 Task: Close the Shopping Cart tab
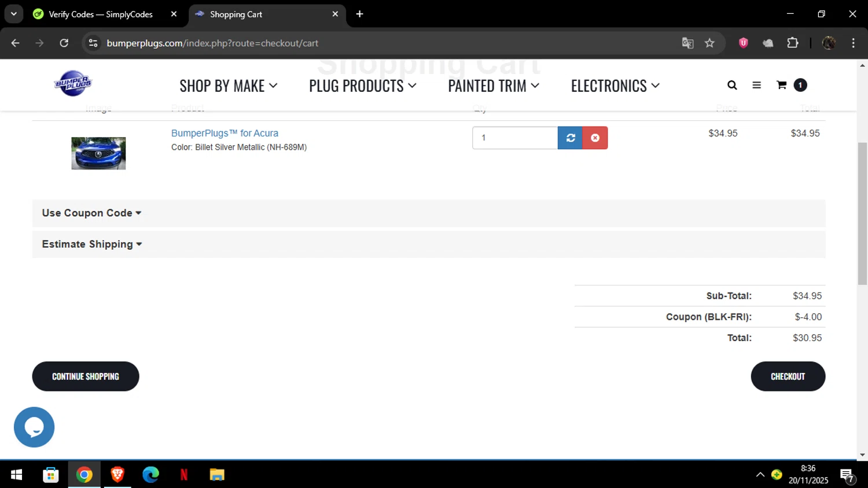335,14
